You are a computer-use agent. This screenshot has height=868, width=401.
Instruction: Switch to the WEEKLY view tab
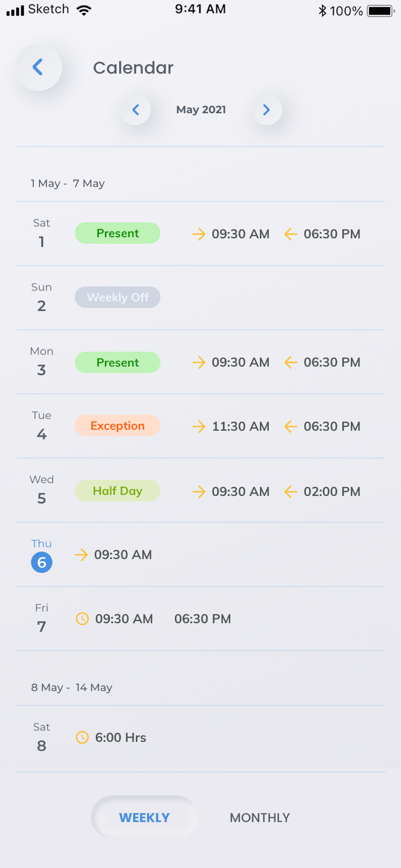(x=144, y=817)
